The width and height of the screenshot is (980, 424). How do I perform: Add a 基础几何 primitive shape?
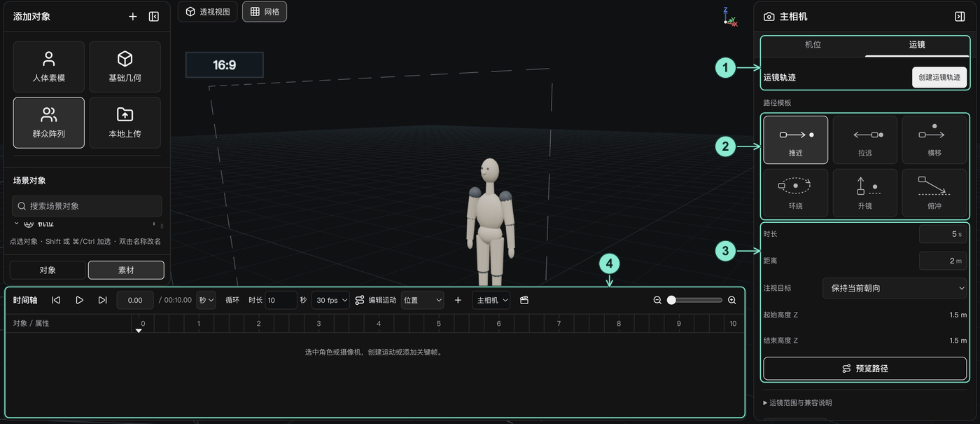[x=125, y=67]
